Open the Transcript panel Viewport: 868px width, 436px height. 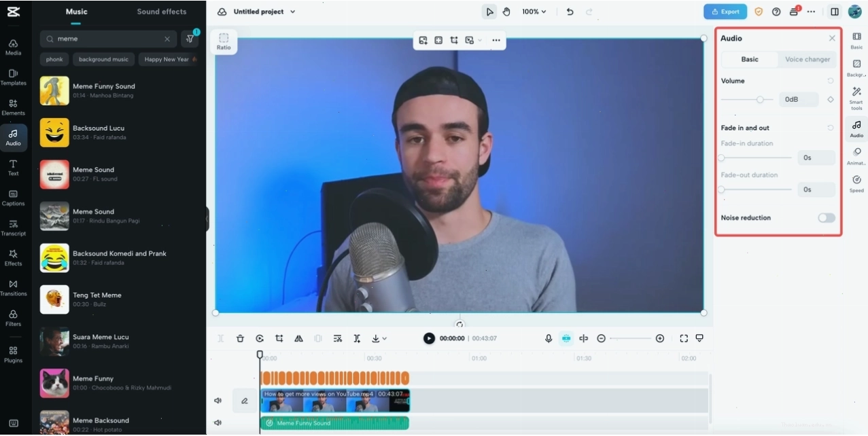pyautogui.click(x=13, y=228)
